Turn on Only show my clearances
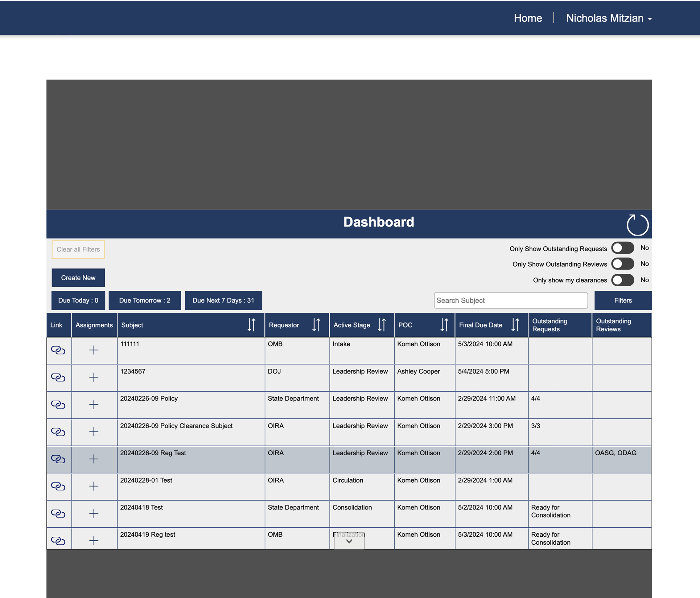The width and height of the screenshot is (700, 598). click(622, 280)
